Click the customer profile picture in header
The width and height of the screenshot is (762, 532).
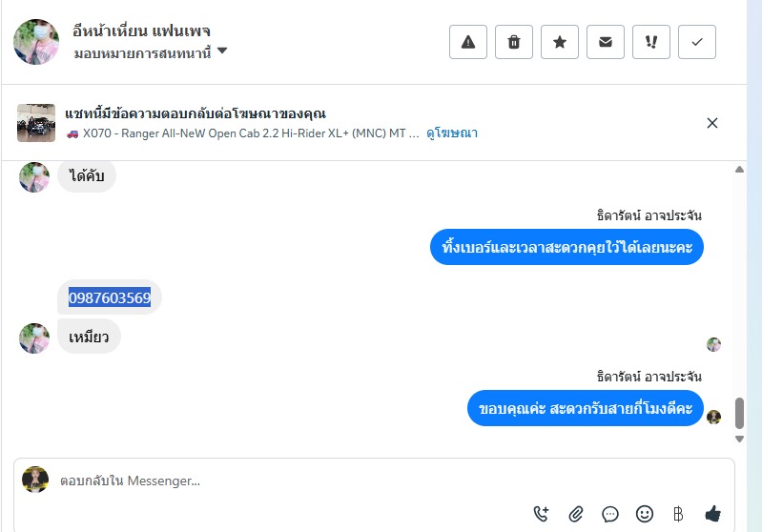pyautogui.click(x=36, y=42)
